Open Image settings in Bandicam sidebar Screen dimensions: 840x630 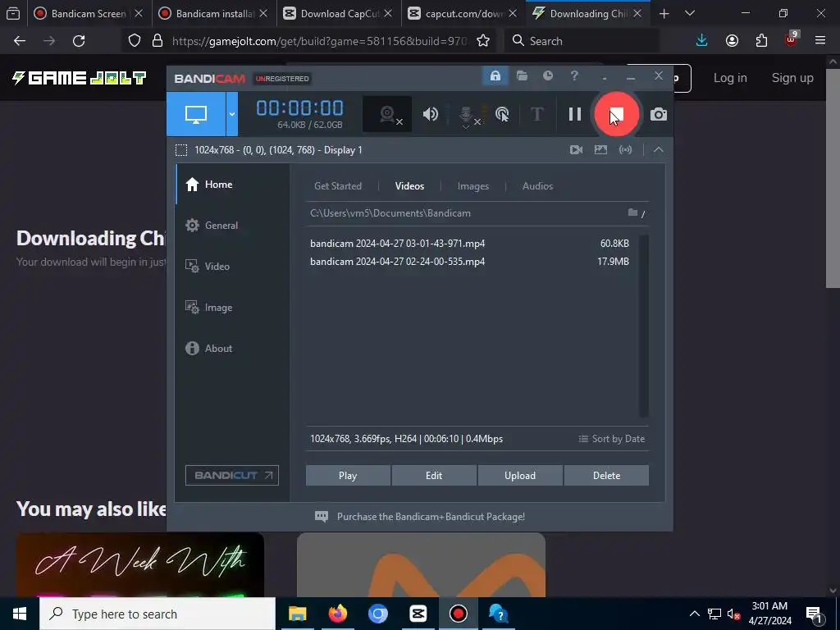(232, 308)
